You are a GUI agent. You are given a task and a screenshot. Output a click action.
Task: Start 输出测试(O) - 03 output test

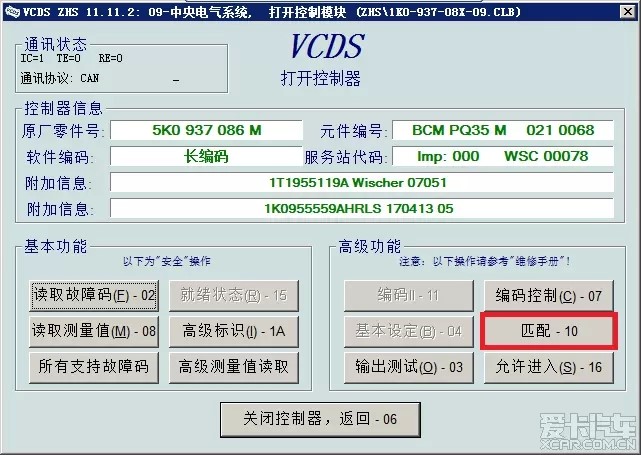click(x=409, y=367)
